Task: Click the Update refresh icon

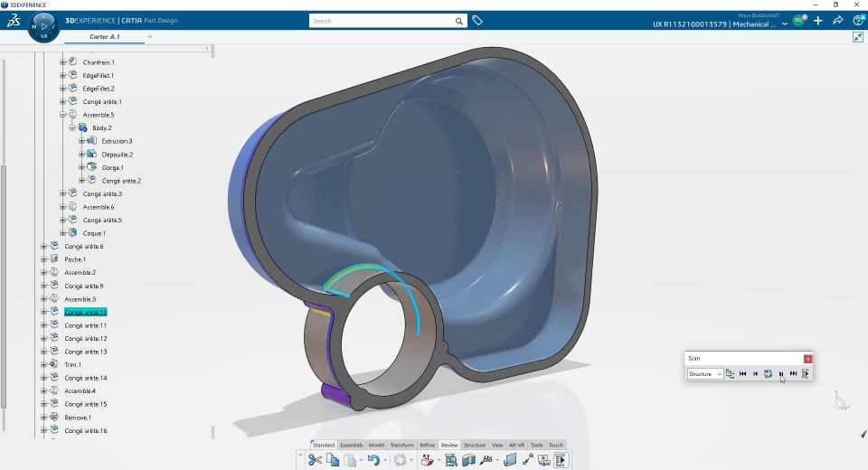Action: (401, 459)
